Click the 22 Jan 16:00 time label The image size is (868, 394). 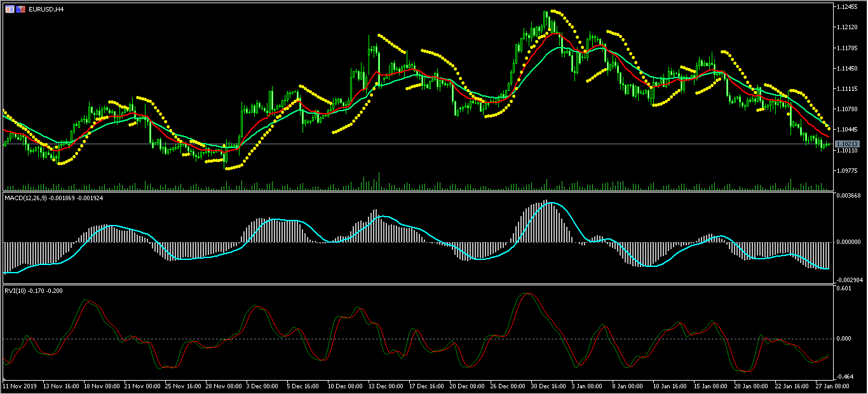tap(791, 386)
